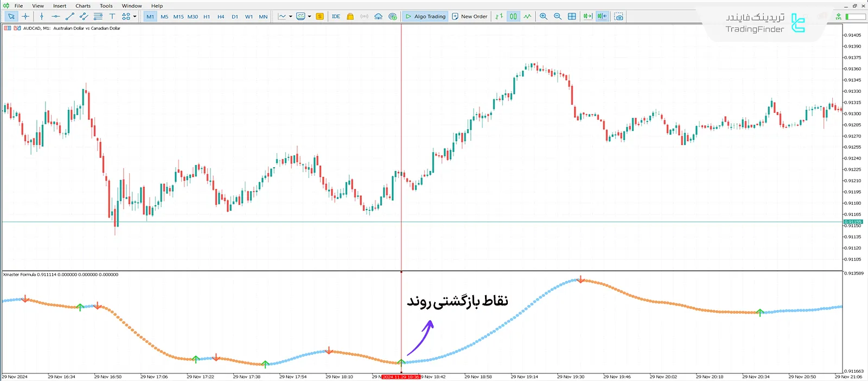
Task: Open the IDE MetaEditor button
Action: click(x=336, y=17)
